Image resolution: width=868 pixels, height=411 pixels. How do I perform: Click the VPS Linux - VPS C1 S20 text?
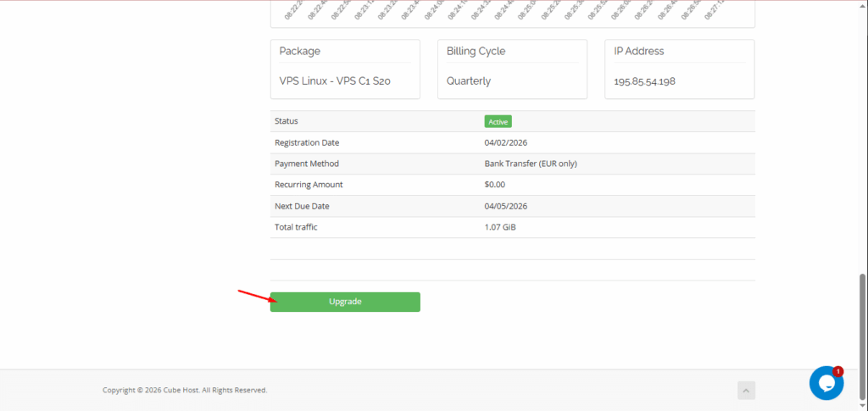click(x=335, y=81)
